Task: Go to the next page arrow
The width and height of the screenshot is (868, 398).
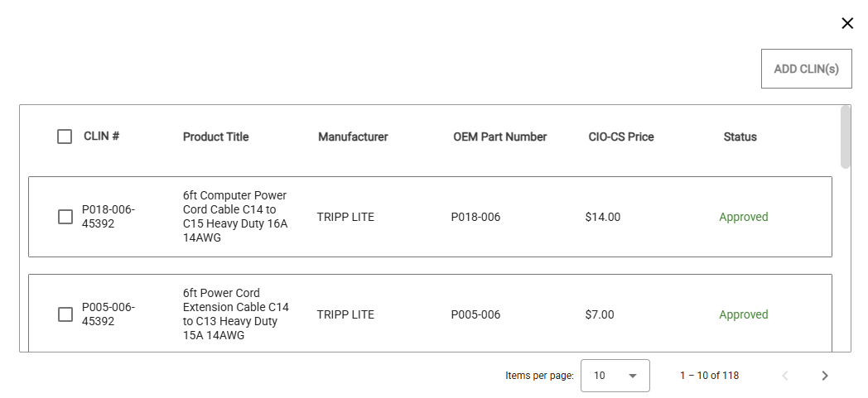Action: click(824, 376)
